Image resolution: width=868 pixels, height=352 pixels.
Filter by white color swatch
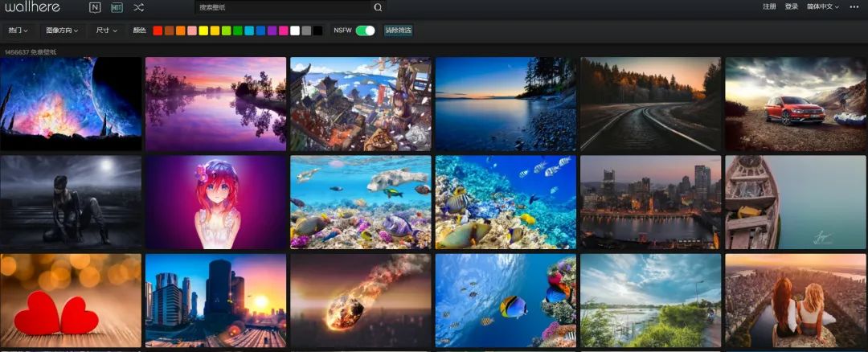click(x=295, y=31)
